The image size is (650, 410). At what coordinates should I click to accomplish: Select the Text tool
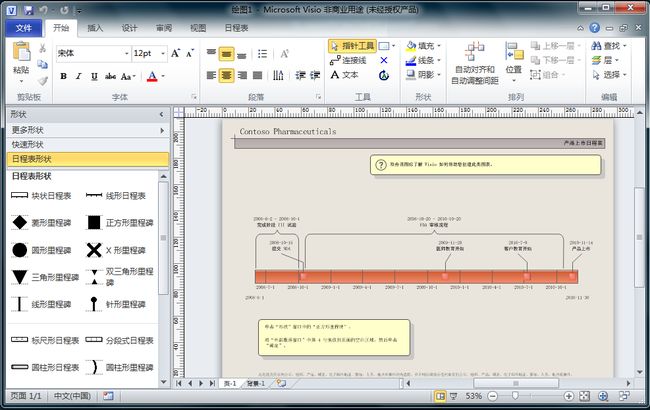point(344,75)
